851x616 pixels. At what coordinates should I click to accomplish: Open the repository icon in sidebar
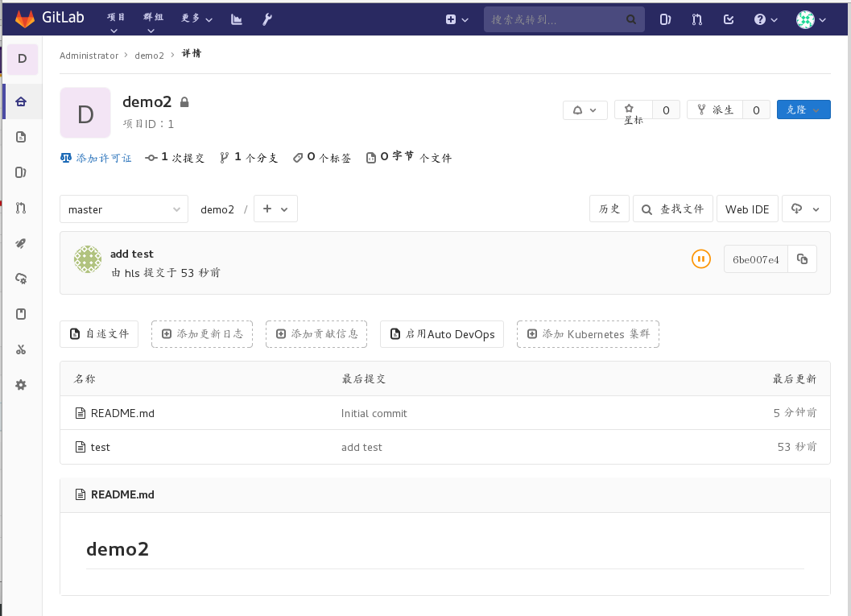pyautogui.click(x=21, y=137)
